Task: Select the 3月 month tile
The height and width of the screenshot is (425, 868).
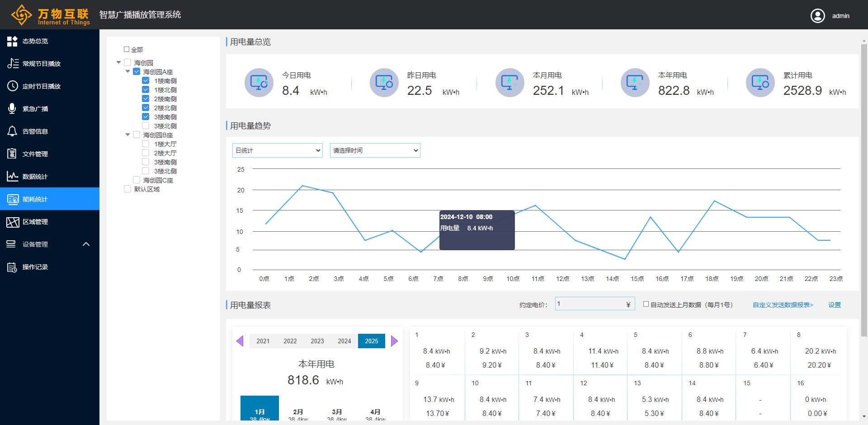Action: click(337, 409)
